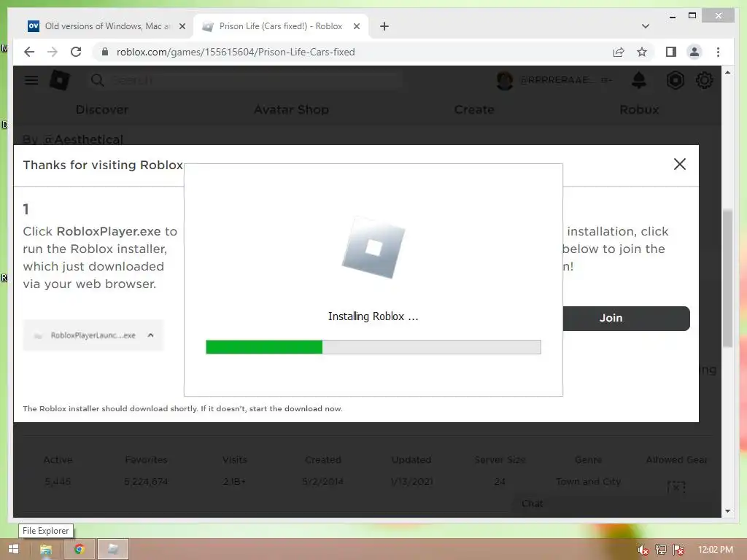This screenshot has height=560, width=747.
Task: Click the share page icon in address bar
Action: (619, 52)
